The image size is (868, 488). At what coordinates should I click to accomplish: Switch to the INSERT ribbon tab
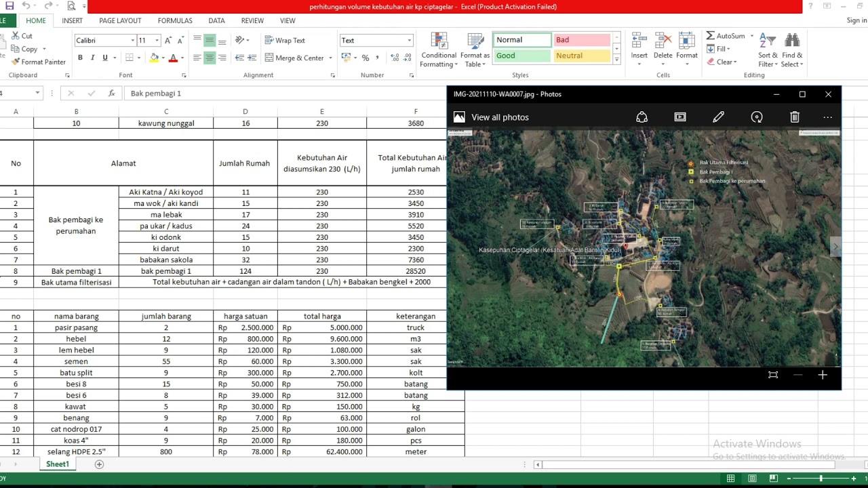click(73, 21)
